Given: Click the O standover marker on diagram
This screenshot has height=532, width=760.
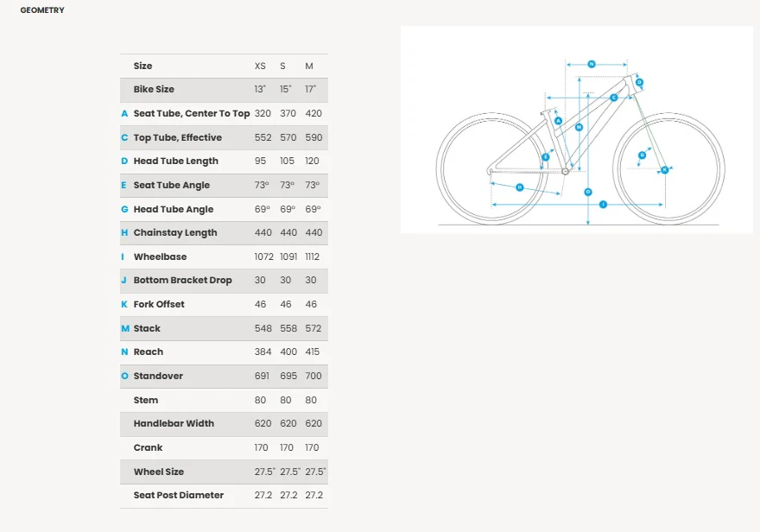Looking at the screenshot, I should [588, 192].
